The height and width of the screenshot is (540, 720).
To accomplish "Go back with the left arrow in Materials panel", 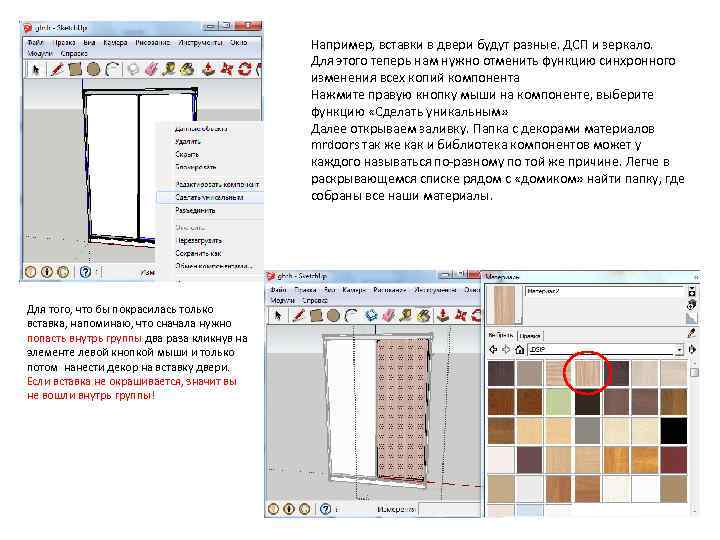I will [493, 349].
